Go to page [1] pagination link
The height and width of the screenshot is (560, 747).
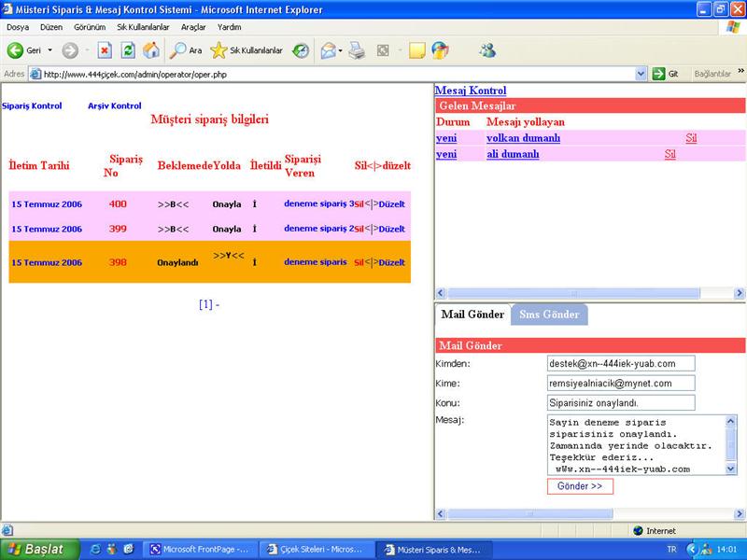point(205,304)
